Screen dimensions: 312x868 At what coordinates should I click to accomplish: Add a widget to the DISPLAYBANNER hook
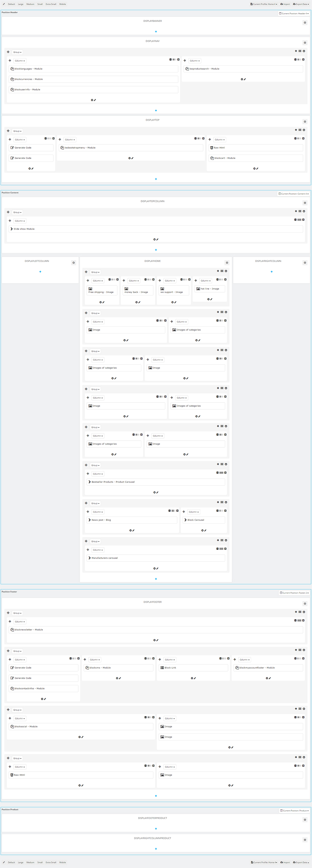[156, 32]
